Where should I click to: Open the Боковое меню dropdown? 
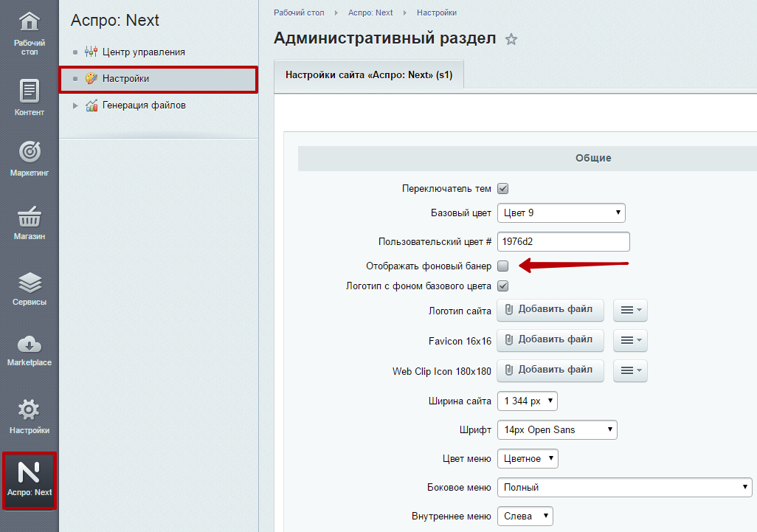625,487
